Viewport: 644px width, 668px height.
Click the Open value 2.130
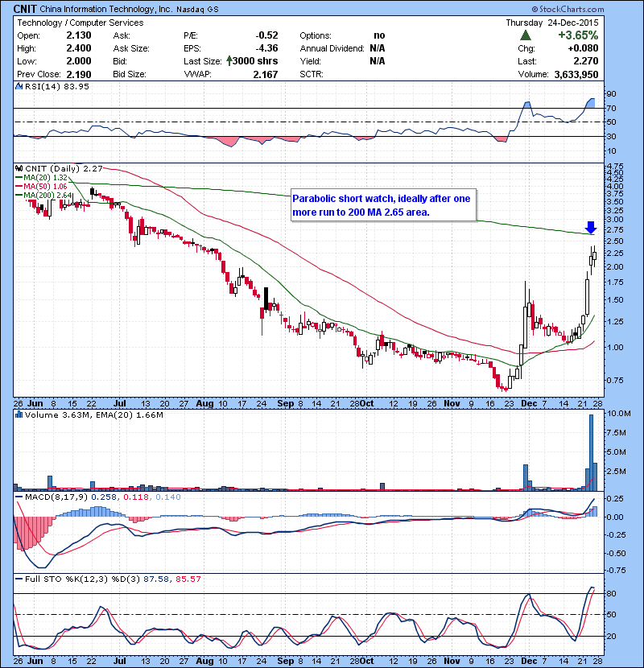(78, 35)
